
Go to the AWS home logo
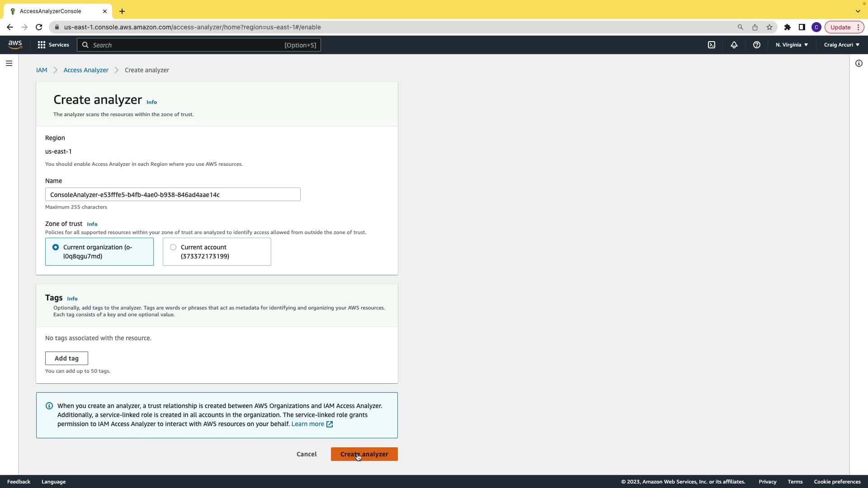point(15,44)
